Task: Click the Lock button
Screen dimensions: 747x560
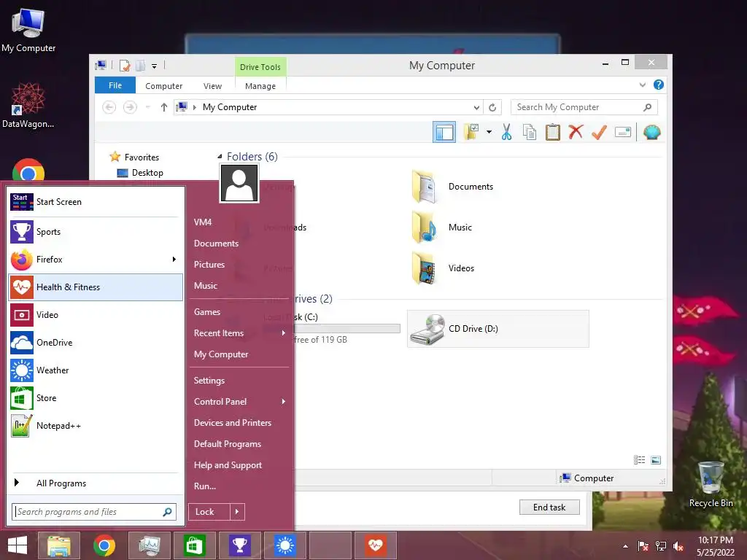Action: pos(209,512)
